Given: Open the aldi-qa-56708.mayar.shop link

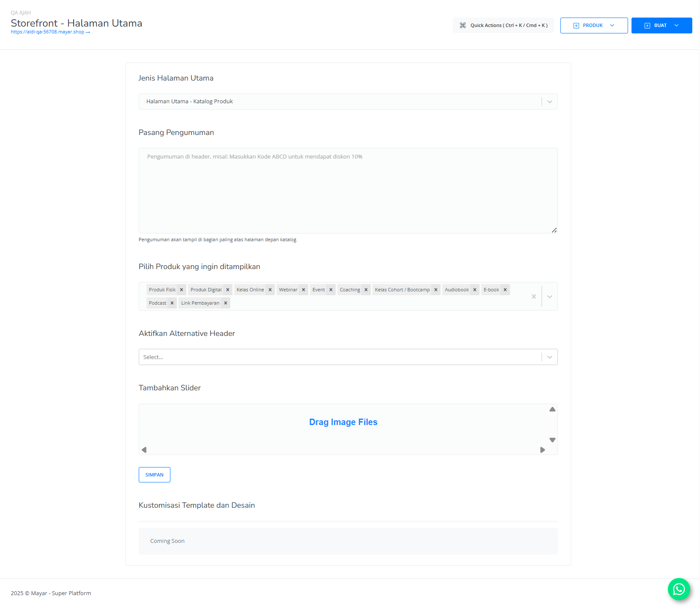Looking at the screenshot, I should [x=50, y=32].
